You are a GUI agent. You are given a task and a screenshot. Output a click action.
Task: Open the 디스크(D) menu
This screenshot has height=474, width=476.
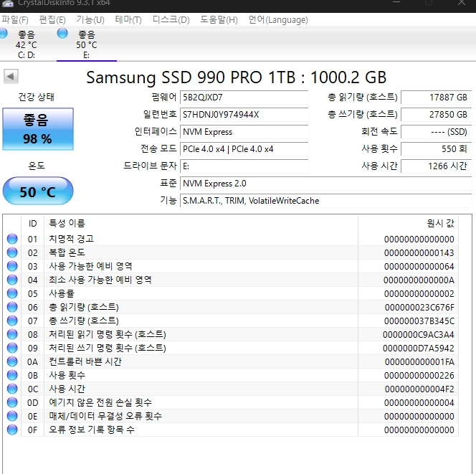171,20
